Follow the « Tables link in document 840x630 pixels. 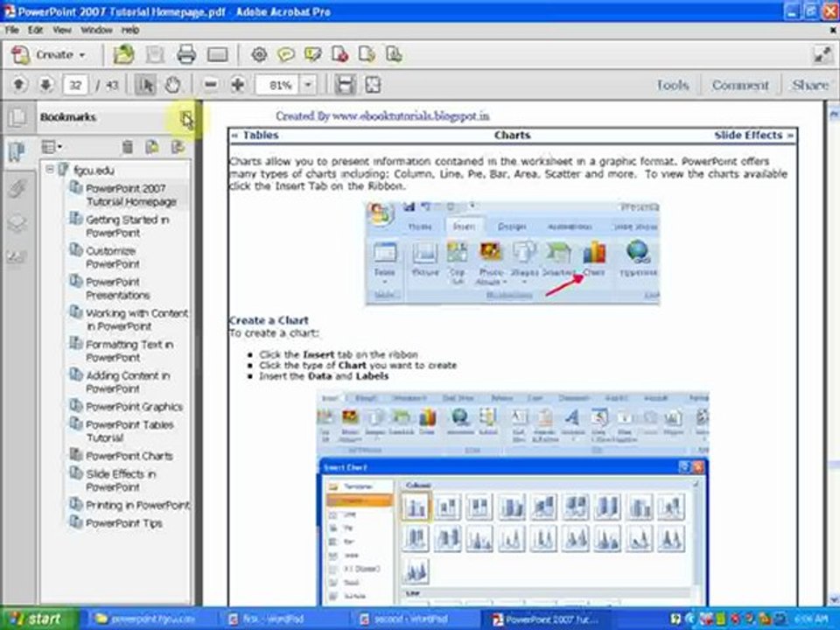(x=255, y=135)
